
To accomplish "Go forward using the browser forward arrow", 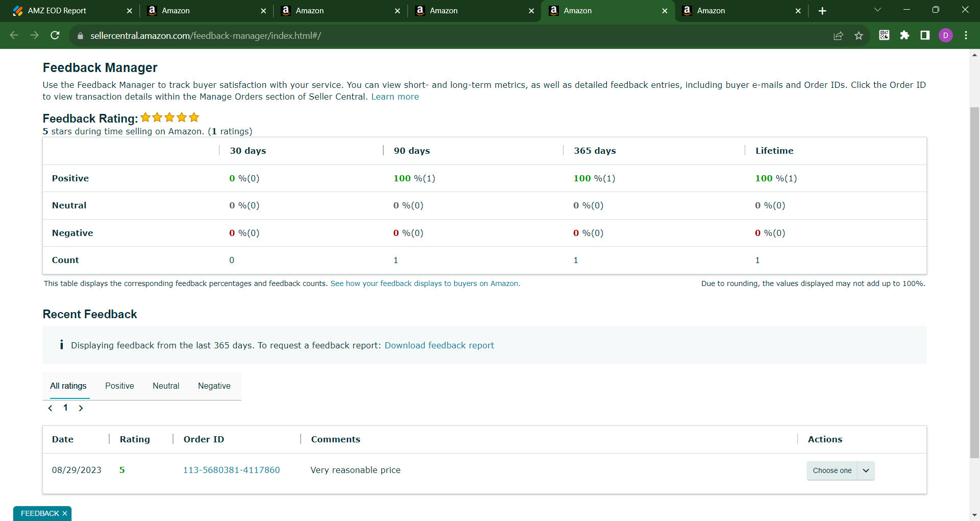I will (35, 35).
